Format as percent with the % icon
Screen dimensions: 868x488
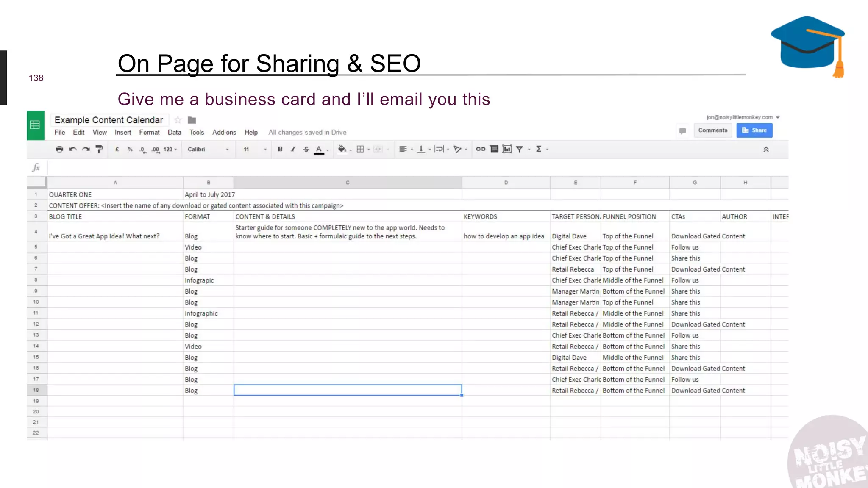tap(130, 149)
